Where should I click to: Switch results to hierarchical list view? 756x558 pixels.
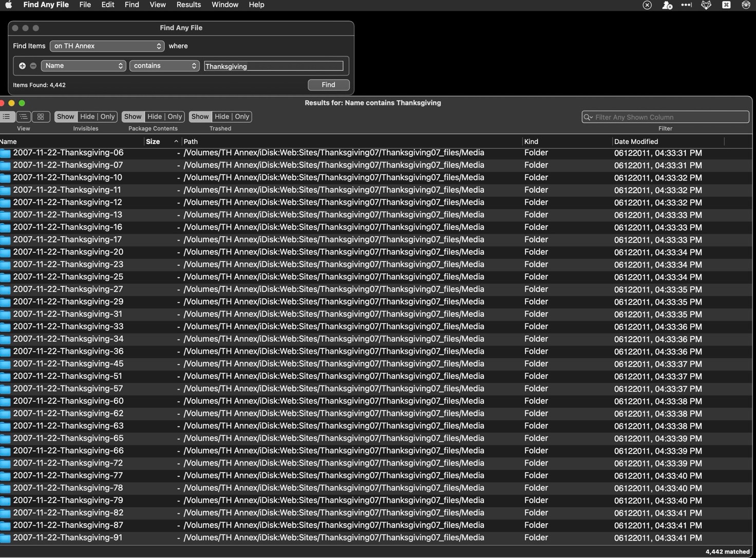pyautogui.click(x=23, y=117)
